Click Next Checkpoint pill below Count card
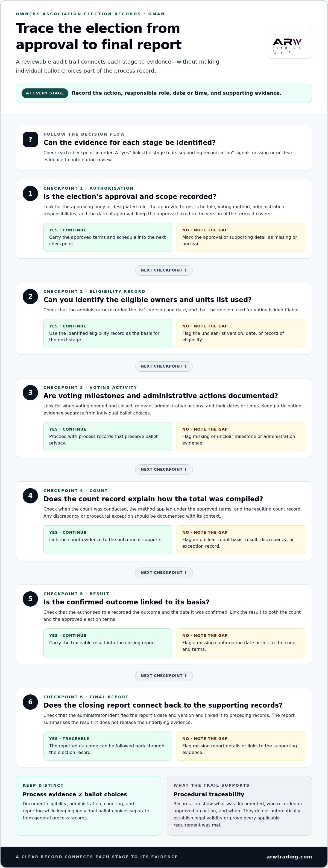The height and width of the screenshot is (868, 328). [164, 572]
